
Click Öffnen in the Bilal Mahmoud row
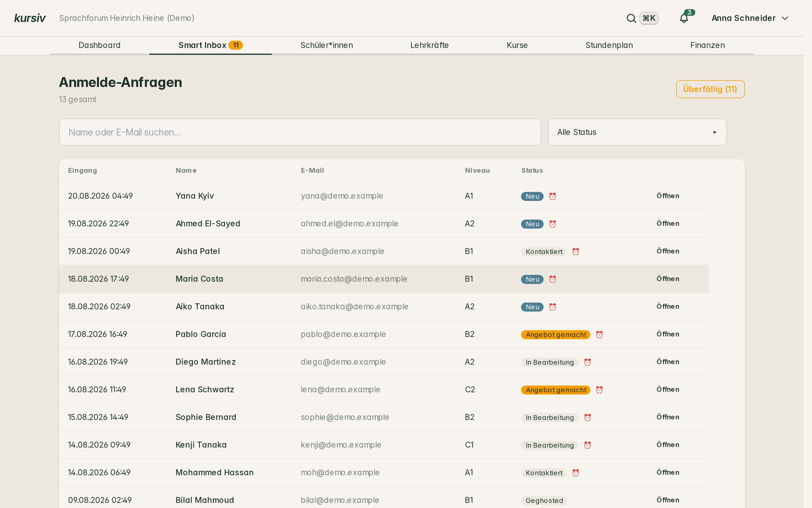[668, 500]
